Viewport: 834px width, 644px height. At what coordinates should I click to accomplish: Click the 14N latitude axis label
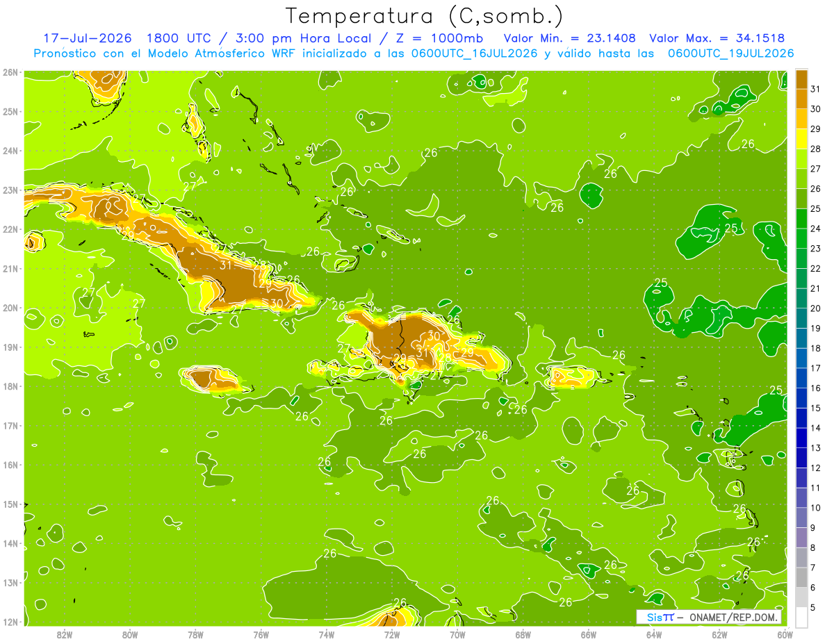[10, 543]
